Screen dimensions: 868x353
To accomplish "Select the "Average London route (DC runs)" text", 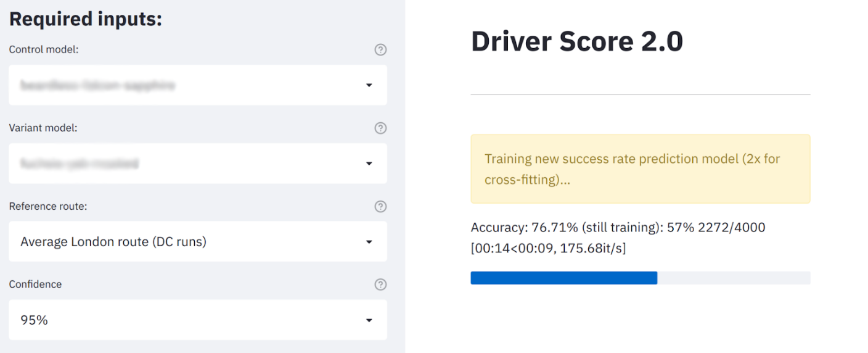I will 113,242.
